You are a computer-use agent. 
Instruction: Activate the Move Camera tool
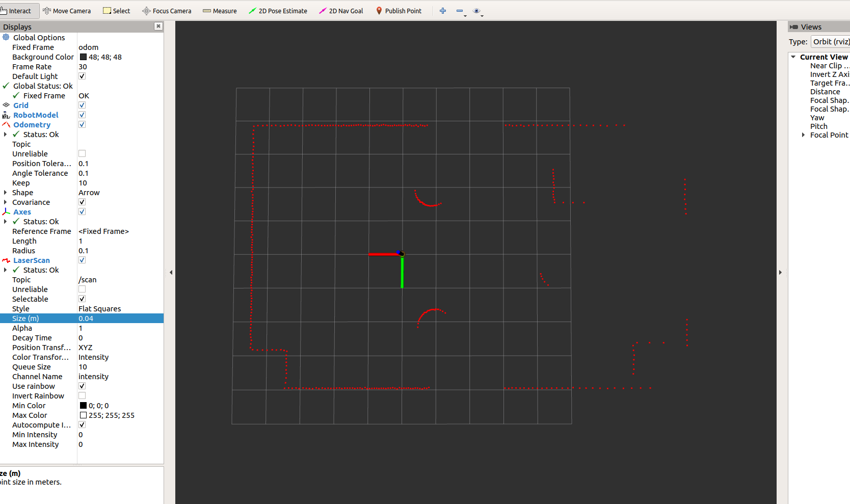67,10
